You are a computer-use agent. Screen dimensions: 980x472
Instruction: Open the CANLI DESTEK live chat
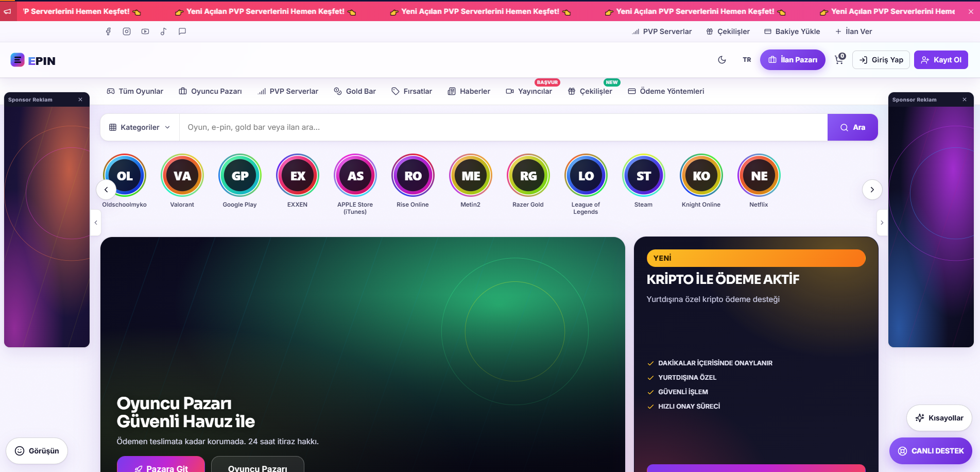point(931,451)
